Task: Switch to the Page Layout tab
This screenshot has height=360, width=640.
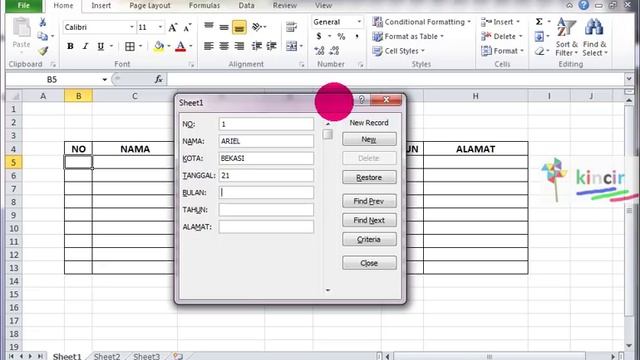Action: click(x=150, y=5)
